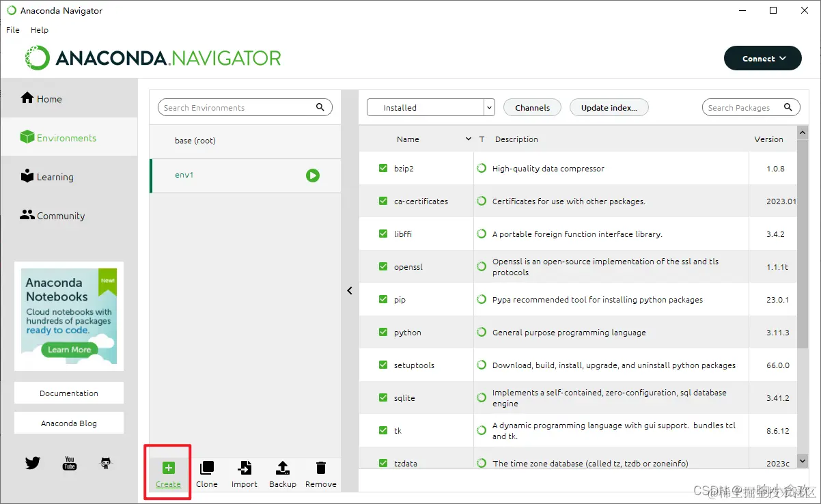821x504 pixels.
Task: Collapse the environments panel with left arrow
Action: pos(350,290)
